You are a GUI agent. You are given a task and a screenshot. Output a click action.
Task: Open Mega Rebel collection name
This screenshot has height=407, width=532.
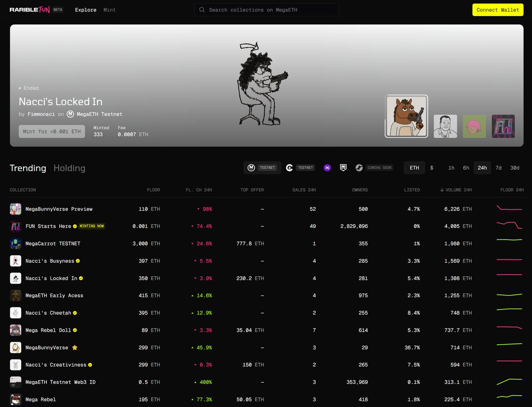click(x=41, y=399)
